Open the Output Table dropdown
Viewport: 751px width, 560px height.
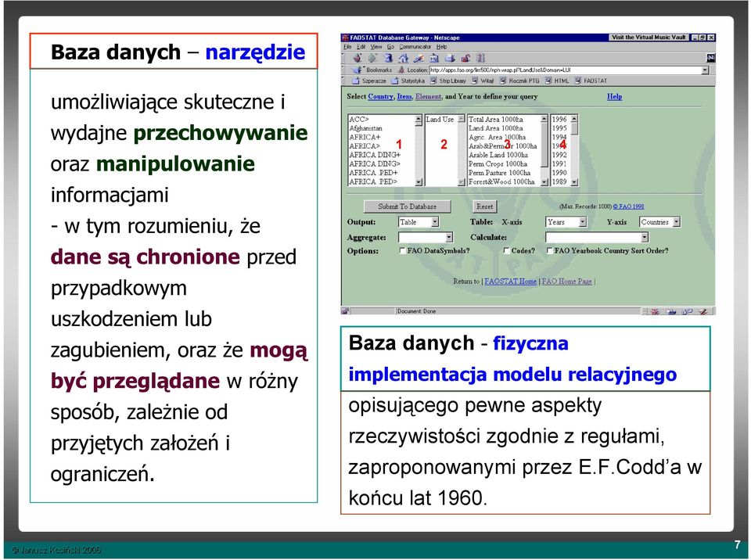click(419, 222)
